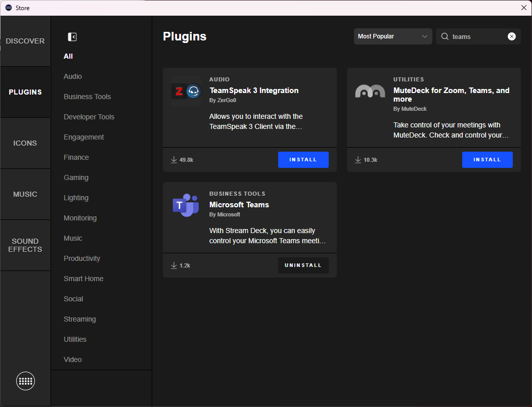Switch to the Discover tab
Viewport: 532px width, 407px height.
(x=25, y=41)
